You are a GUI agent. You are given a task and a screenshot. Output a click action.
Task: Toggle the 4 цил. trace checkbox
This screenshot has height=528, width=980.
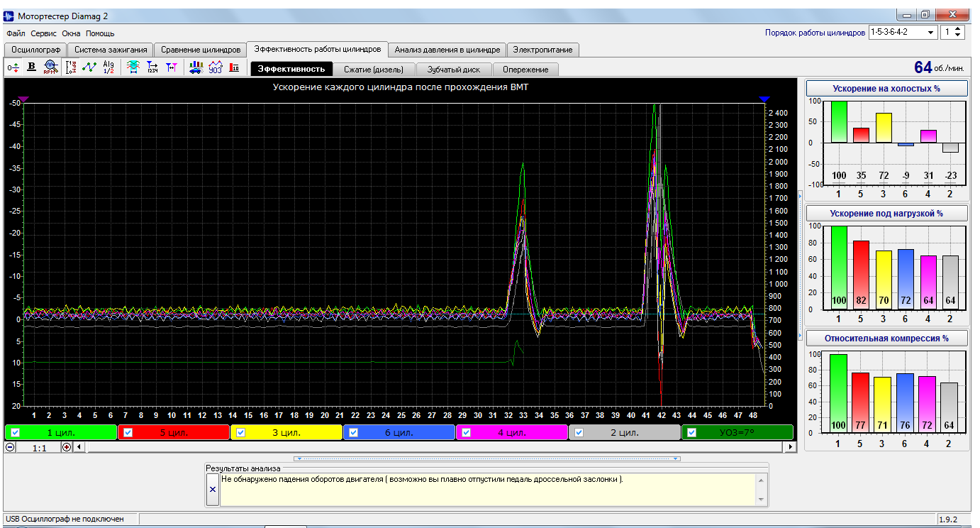(x=467, y=432)
